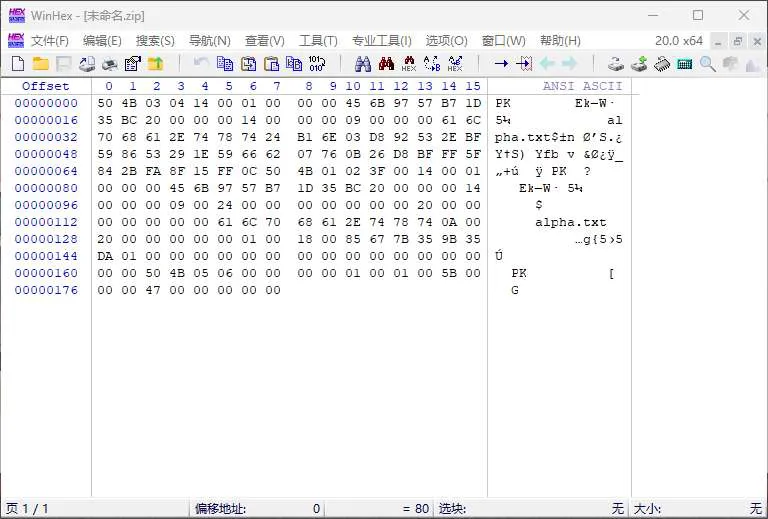Create a new file with blank page icon
Image resolution: width=768 pixels, height=519 pixels.
click(18, 64)
